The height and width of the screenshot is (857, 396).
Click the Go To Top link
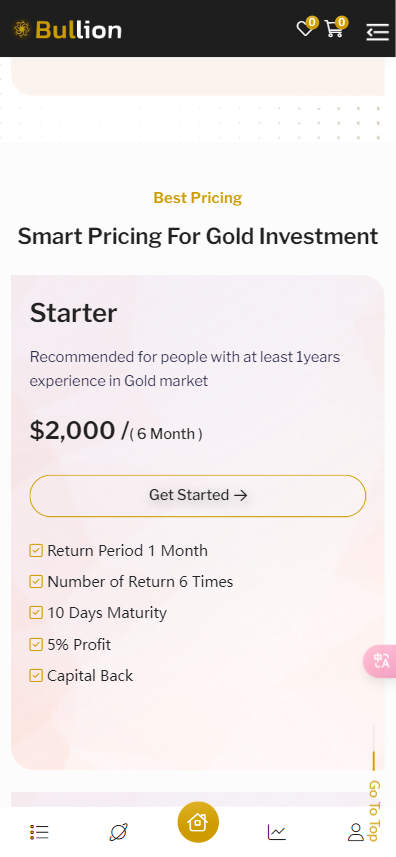click(374, 811)
